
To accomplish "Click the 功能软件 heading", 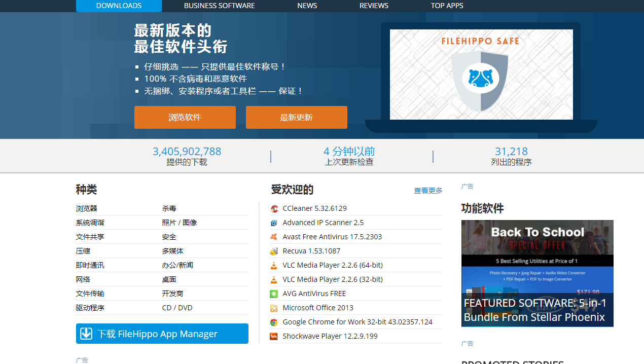I will coord(482,208).
